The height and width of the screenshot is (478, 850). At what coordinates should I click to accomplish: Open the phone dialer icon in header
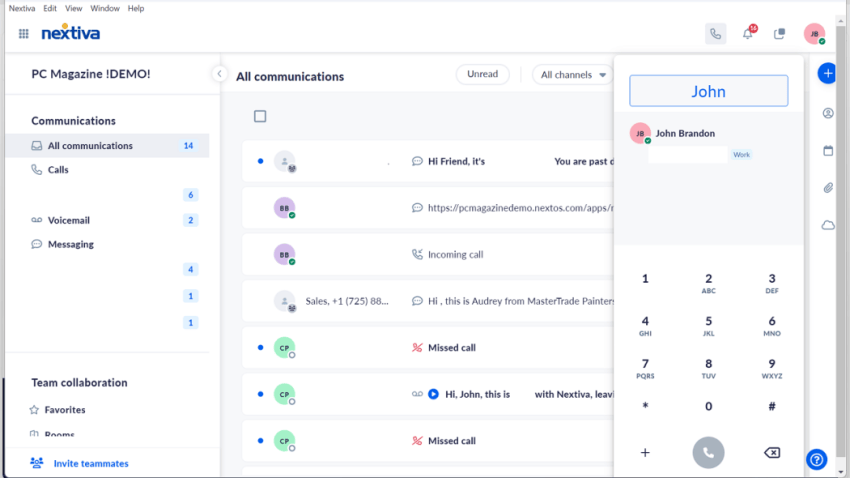click(716, 34)
